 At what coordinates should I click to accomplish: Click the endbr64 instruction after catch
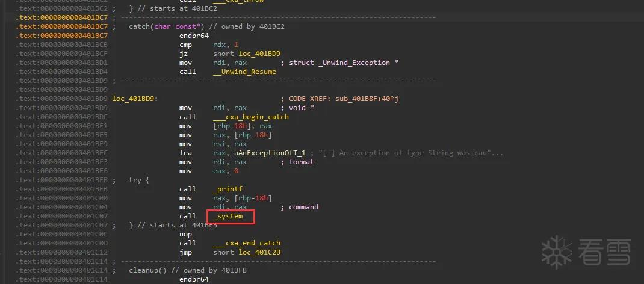(x=194, y=35)
